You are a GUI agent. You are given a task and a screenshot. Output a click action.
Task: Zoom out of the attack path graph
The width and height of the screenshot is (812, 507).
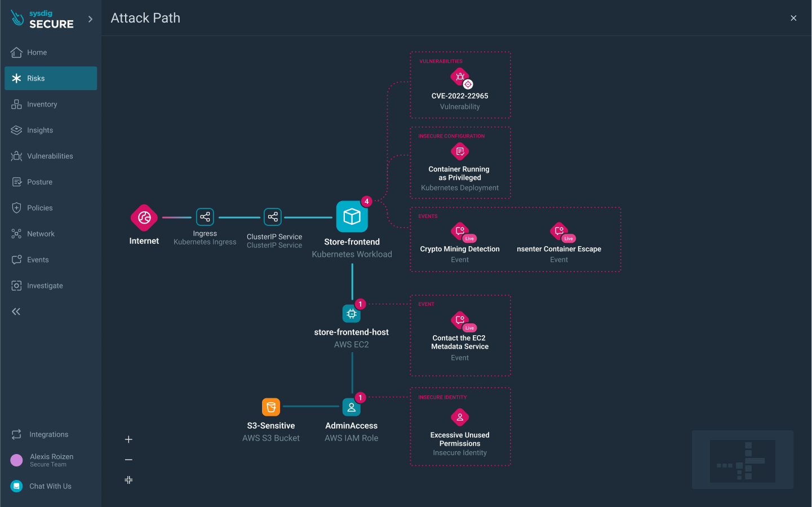pos(128,460)
